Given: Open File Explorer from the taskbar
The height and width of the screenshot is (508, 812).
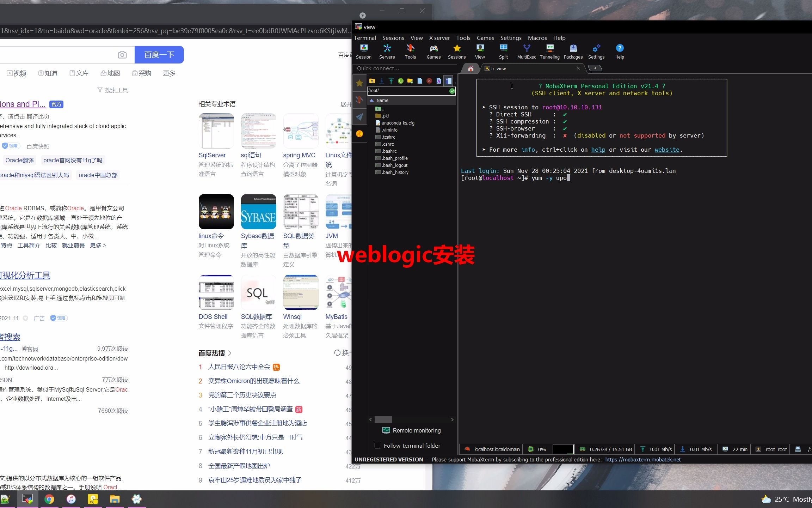Looking at the screenshot, I should pyautogui.click(x=115, y=499).
